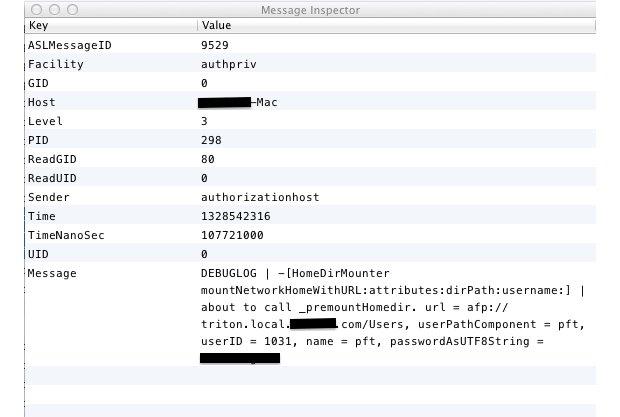The width and height of the screenshot is (620, 417).
Task: Select the ReadGID key row
Action: point(53,159)
